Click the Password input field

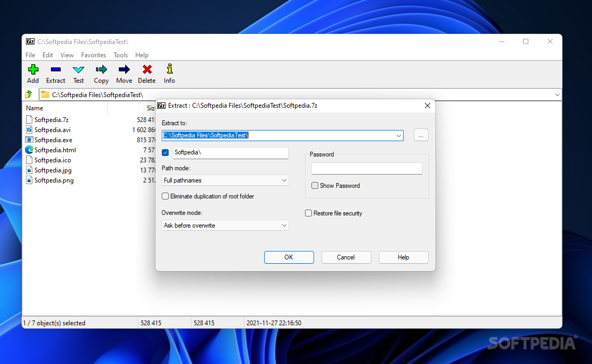click(367, 168)
